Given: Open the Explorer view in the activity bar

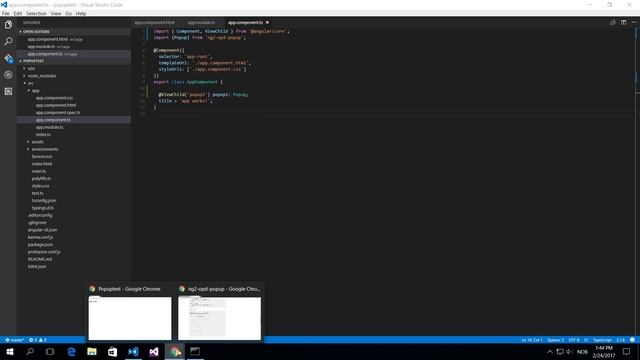Looking at the screenshot, I should click(8, 25).
